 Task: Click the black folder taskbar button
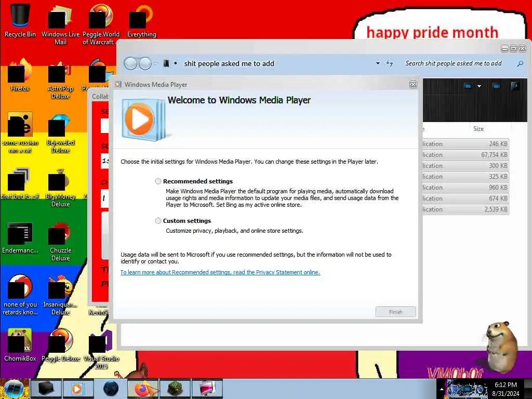pos(46,389)
